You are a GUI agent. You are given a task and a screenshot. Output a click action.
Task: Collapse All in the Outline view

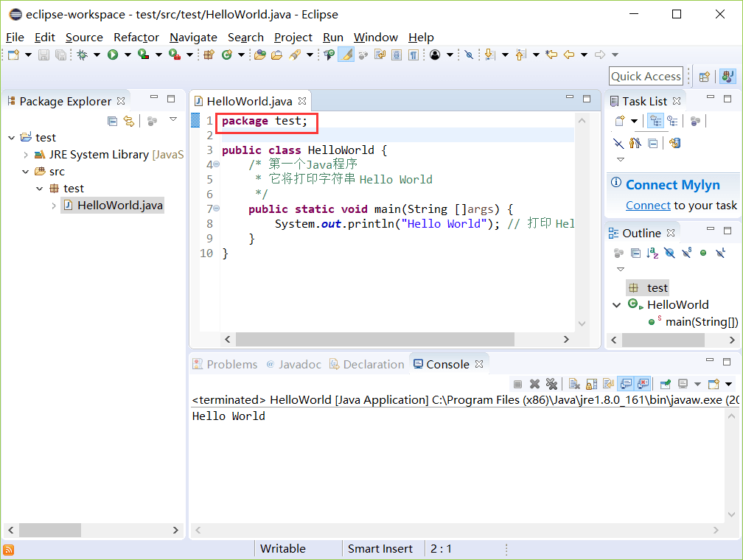tap(636, 253)
